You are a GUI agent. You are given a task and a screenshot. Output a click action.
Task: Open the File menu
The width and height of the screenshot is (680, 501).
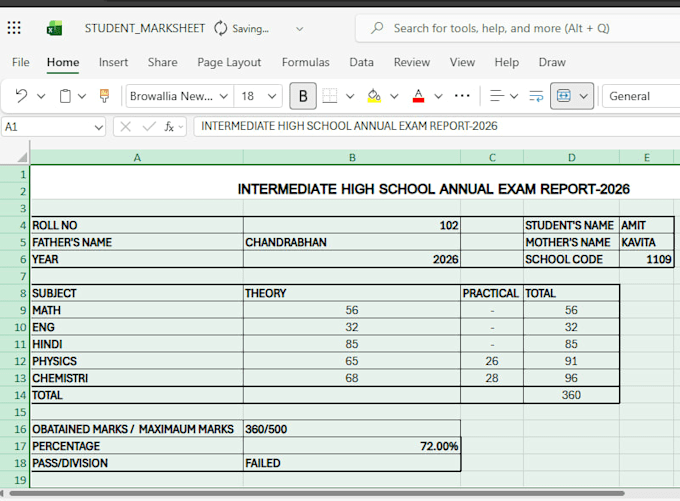point(20,62)
